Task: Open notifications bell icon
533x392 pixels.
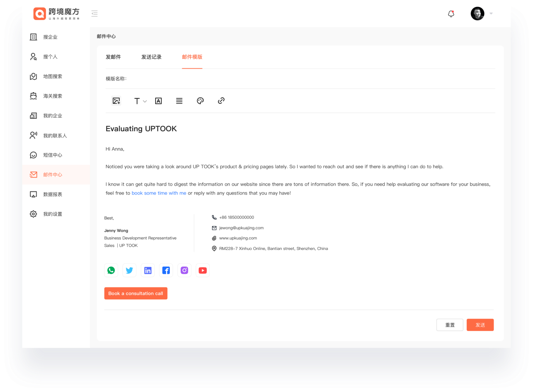Action: coord(451,14)
